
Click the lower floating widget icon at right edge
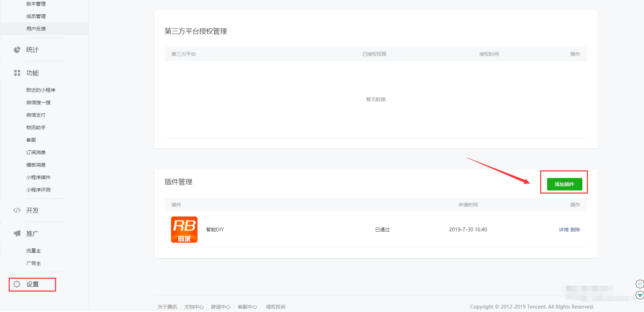tap(639, 295)
